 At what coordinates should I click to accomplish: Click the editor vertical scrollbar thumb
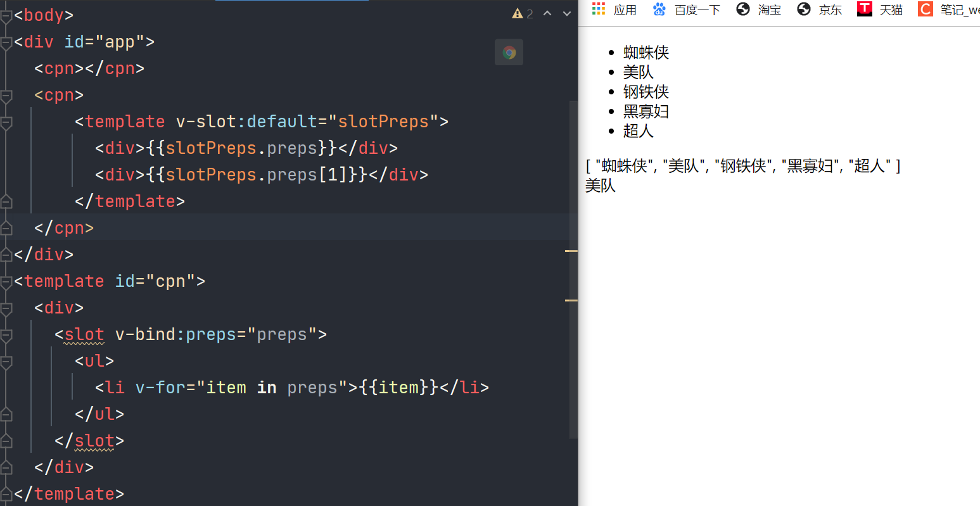(x=573, y=269)
